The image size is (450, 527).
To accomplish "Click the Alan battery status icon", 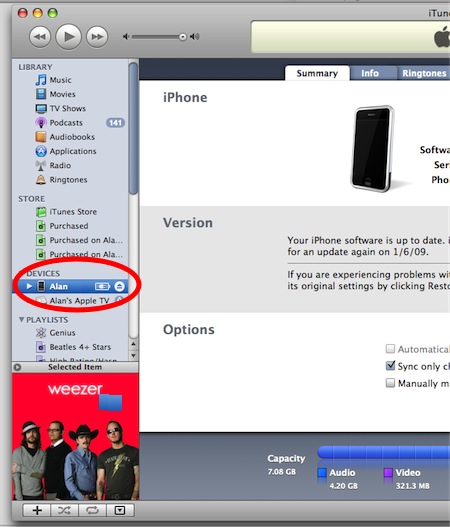I will (103, 286).
